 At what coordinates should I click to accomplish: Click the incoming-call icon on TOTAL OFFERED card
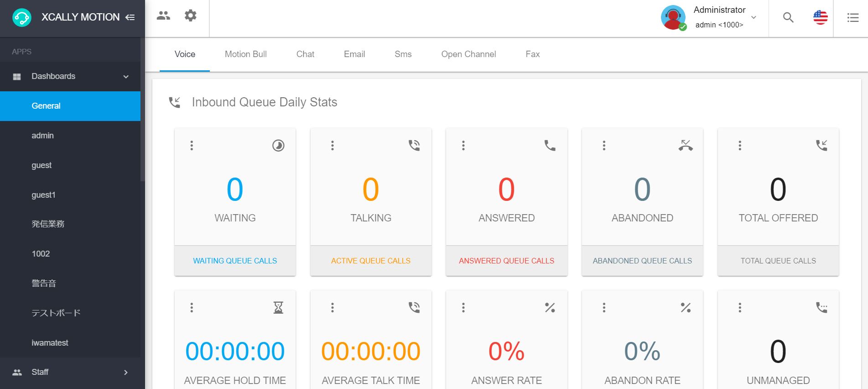pyautogui.click(x=821, y=145)
